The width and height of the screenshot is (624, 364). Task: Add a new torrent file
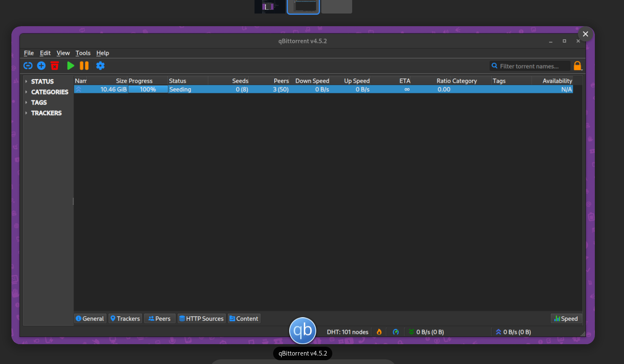point(41,65)
